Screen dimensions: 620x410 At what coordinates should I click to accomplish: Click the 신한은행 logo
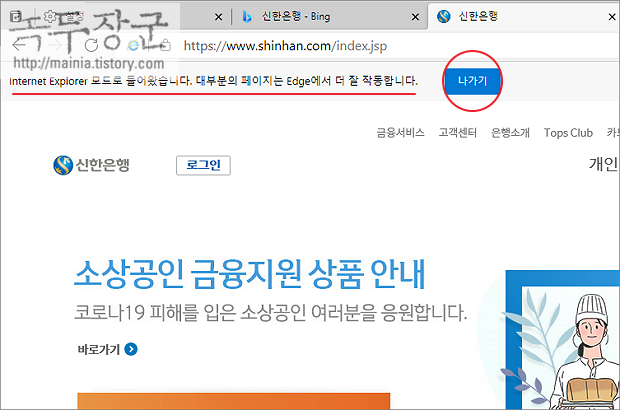coord(91,165)
